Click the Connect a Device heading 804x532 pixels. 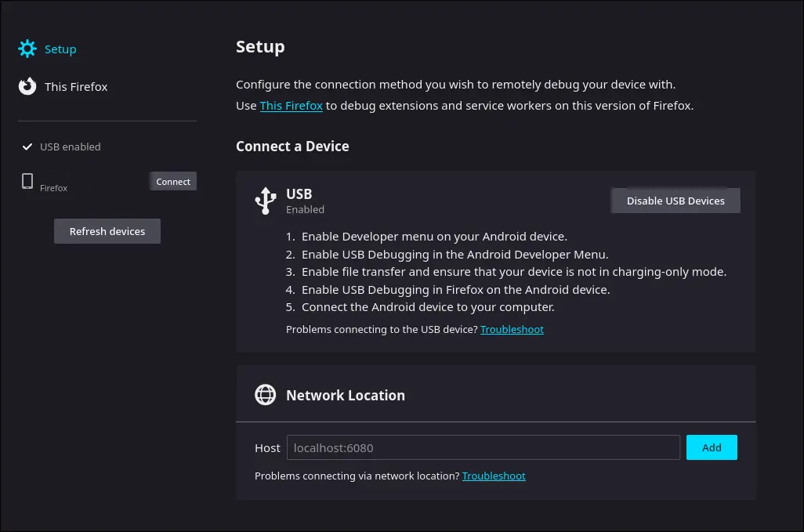292,147
